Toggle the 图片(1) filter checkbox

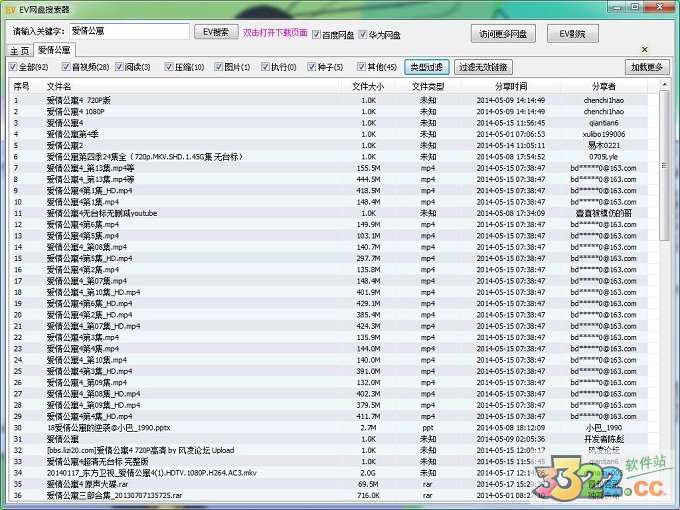(x=219, y=67)
